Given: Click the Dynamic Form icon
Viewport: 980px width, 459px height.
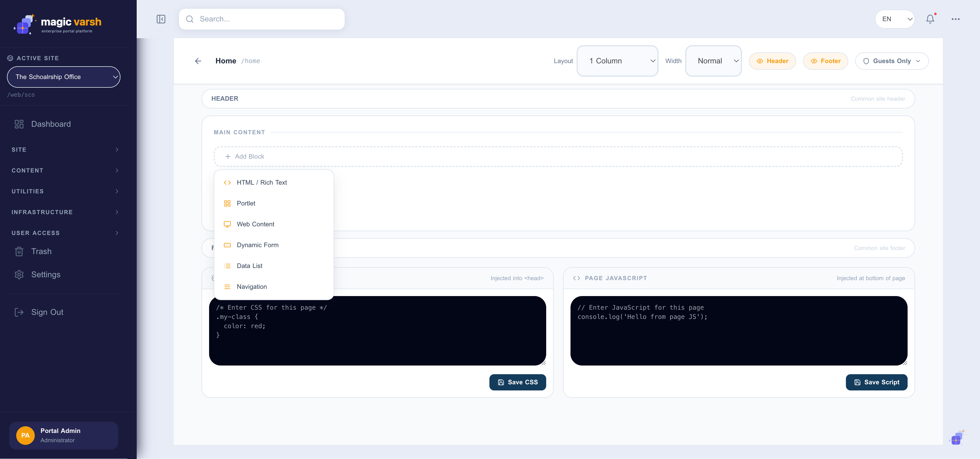Looking at the screenshot, I should 227,245.
